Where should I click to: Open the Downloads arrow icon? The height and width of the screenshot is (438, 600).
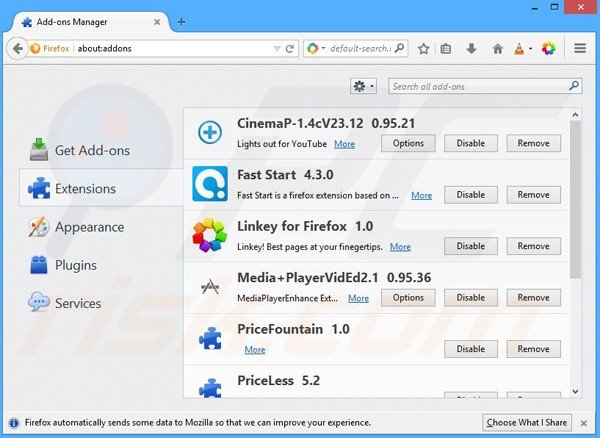tap(471, 49)
